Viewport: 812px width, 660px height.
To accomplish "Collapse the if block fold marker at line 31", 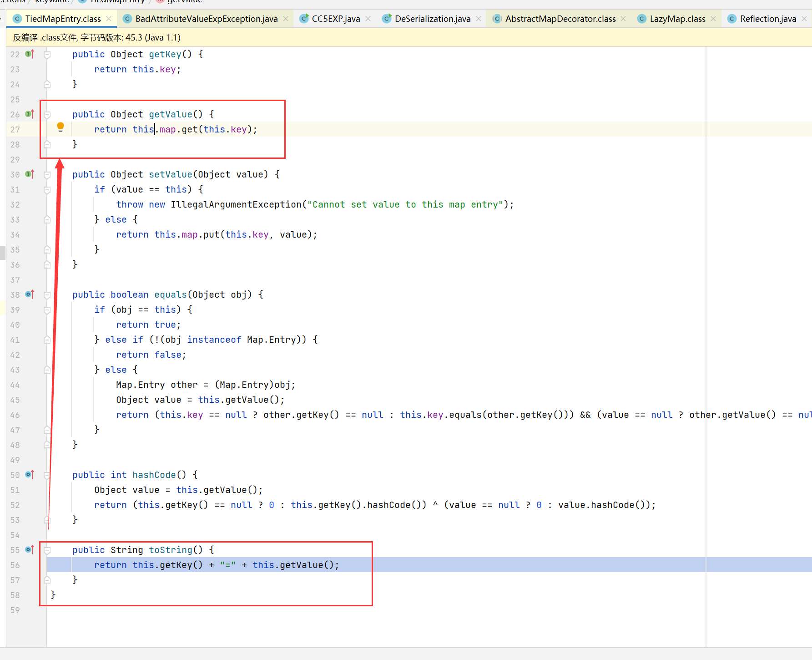I will (x=47, y=190).
